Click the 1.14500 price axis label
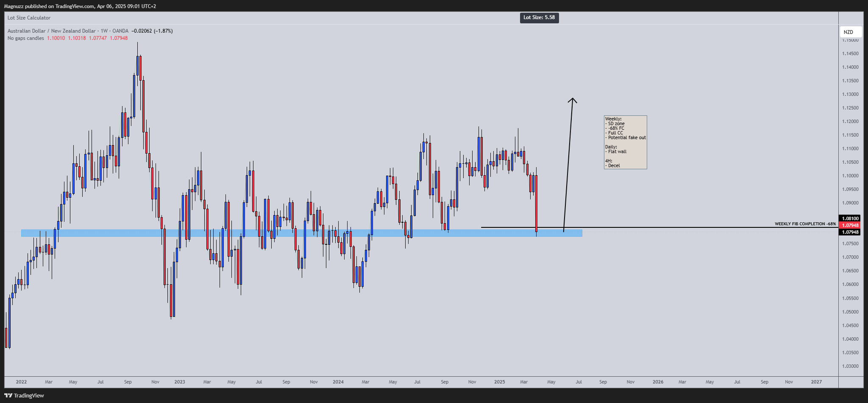The image size is (868, 403). tap(850, 53)
